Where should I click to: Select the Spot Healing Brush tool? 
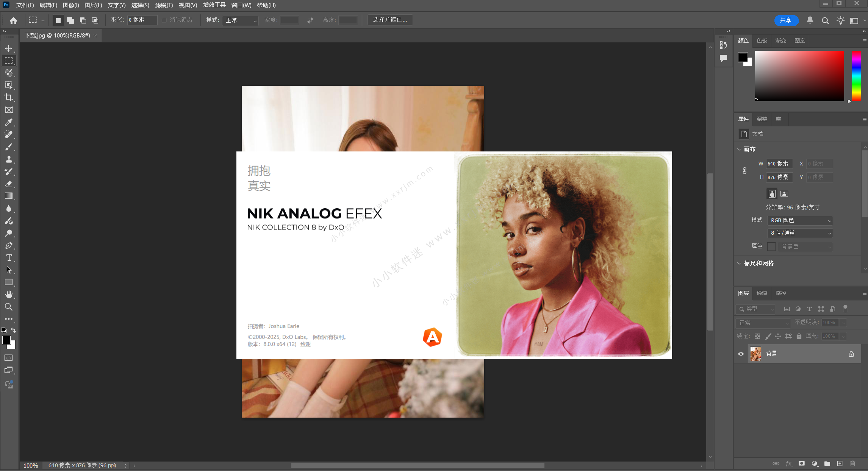point(9,134)
